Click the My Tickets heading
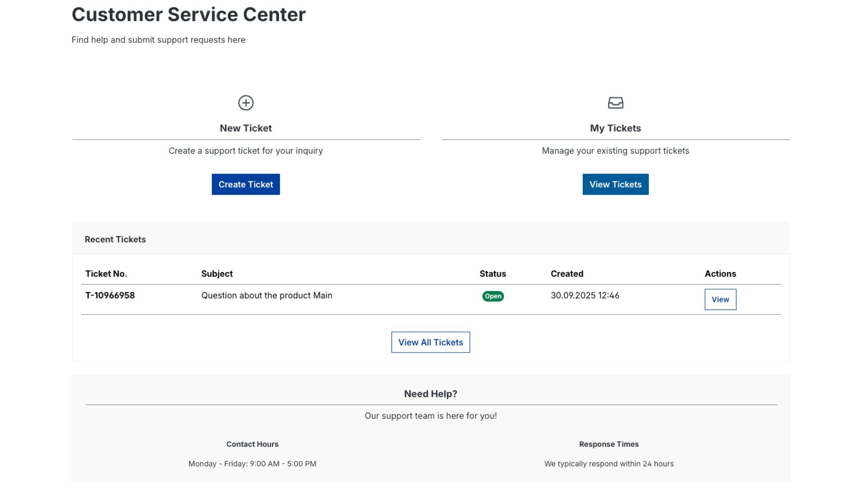The width and height of the screenshot is (868, 488). pyautogui.click(x=615, y=128)
